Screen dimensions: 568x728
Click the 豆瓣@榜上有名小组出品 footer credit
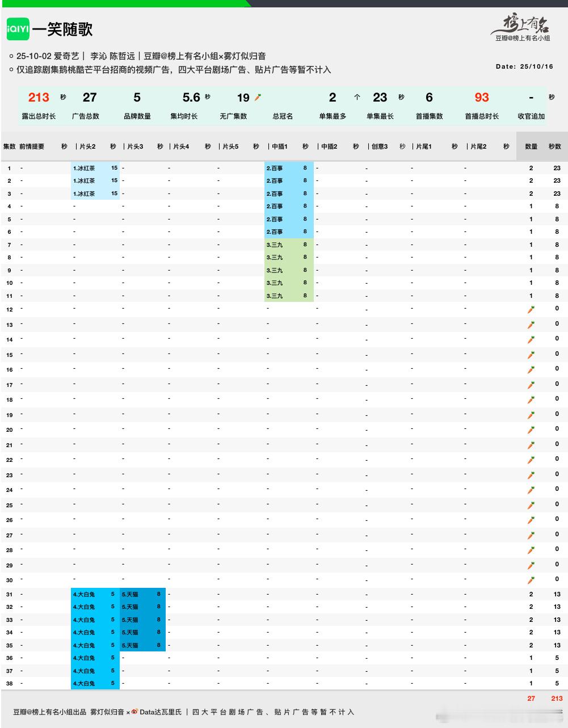click(x=50, y=712)
